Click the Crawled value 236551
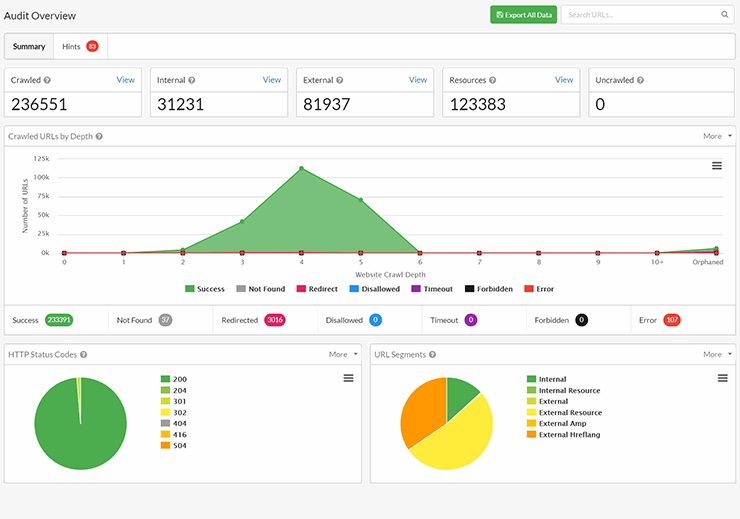 [x=39, y=104]
